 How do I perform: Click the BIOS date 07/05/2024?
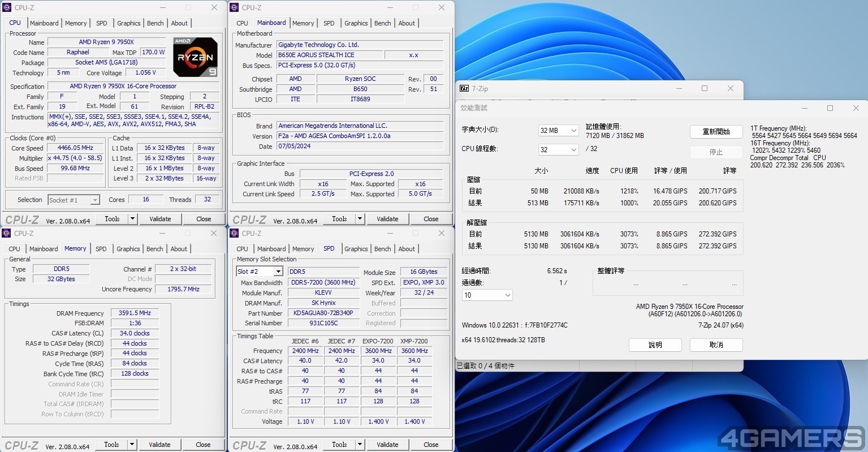(x=360, y=146)
